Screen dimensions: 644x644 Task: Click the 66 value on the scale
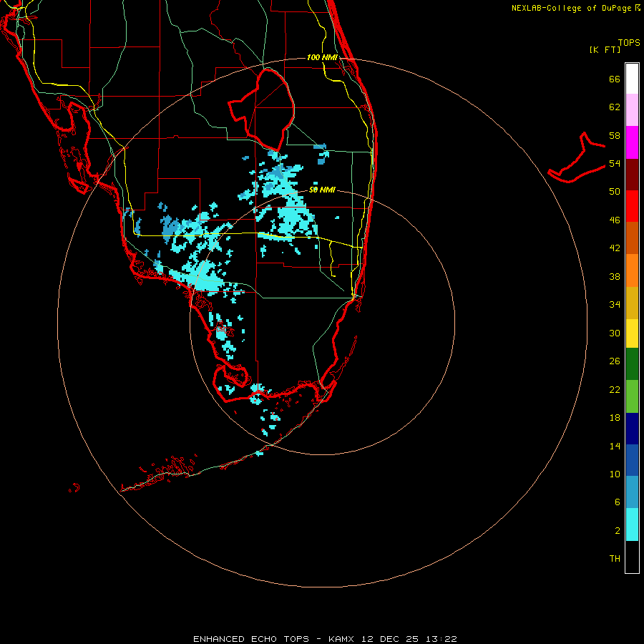click(615, 79)
